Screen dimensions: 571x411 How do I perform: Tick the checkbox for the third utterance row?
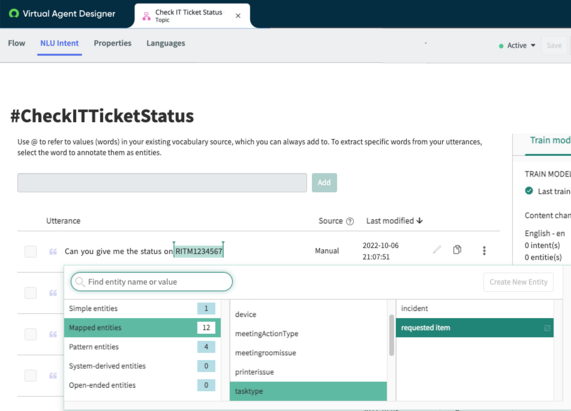pos(31,334)
